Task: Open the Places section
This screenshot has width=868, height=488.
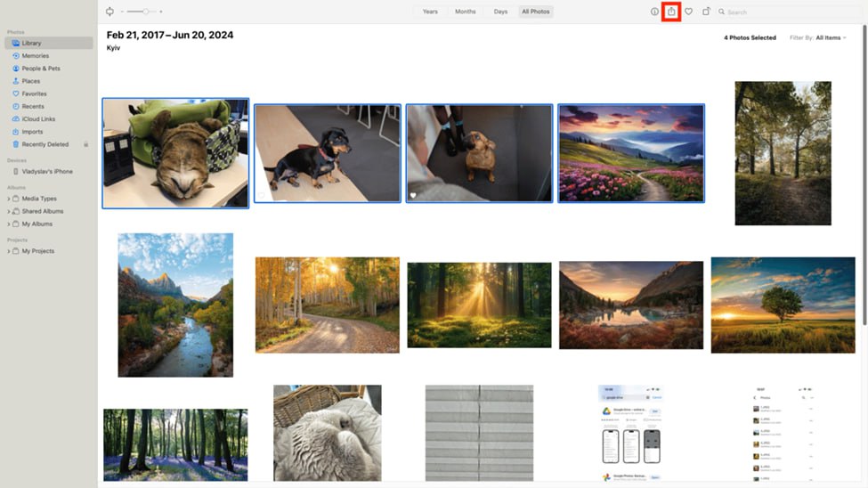Action: point(32,81)
